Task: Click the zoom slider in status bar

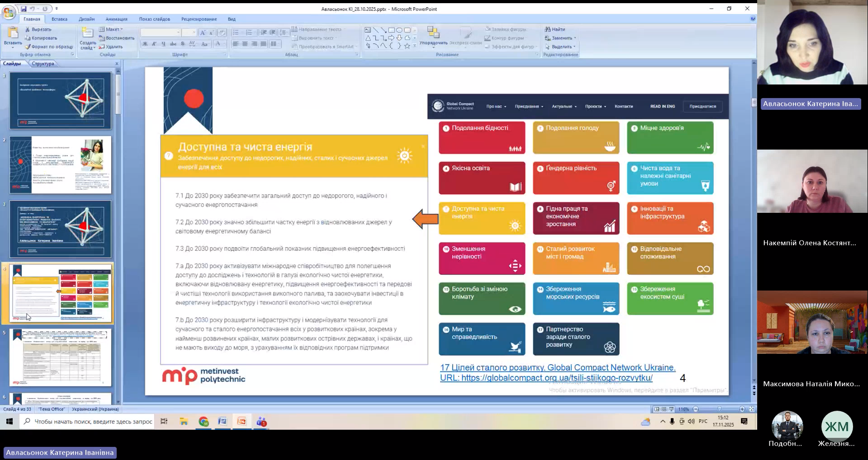Action: pyautogui.click(x=719, y=409)
